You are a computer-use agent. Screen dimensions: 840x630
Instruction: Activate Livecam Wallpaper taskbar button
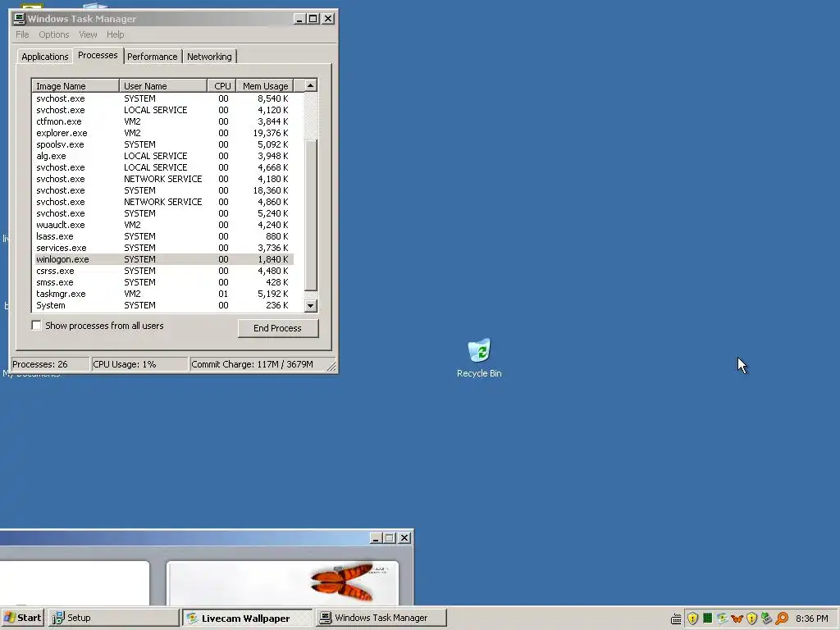tap(247, 618)
